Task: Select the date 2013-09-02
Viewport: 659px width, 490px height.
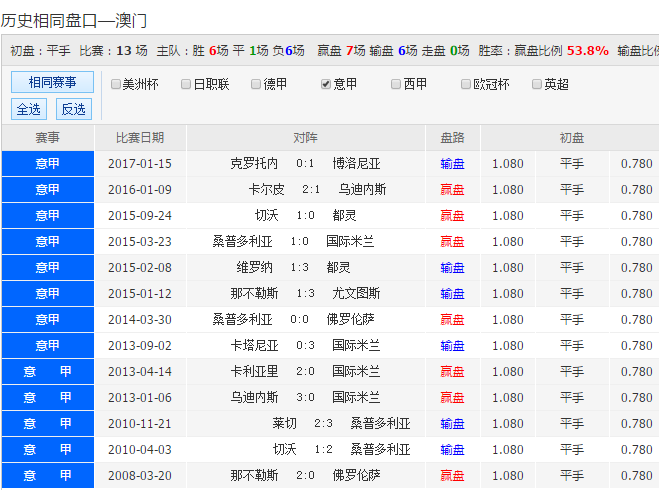Action: [140, 345]
